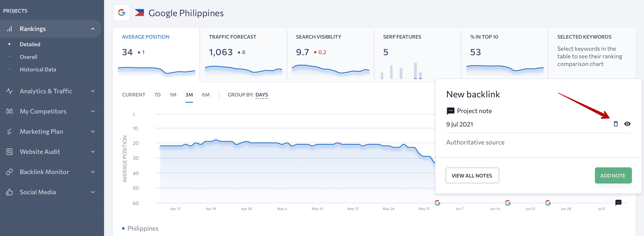
Task: Click the Website Audit magnifier icon
Action: (x=9, y=152)
